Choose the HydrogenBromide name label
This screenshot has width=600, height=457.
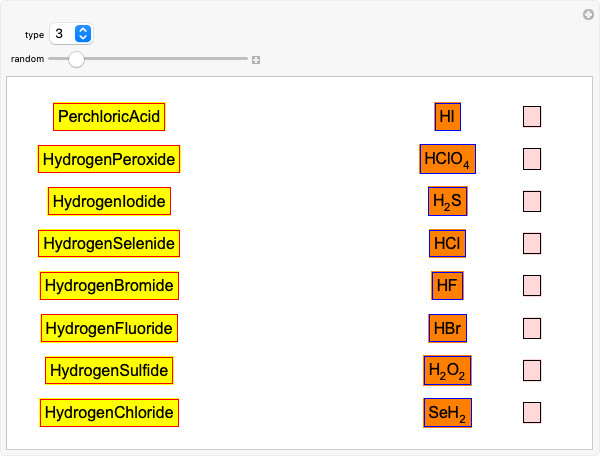pos(109,286)
